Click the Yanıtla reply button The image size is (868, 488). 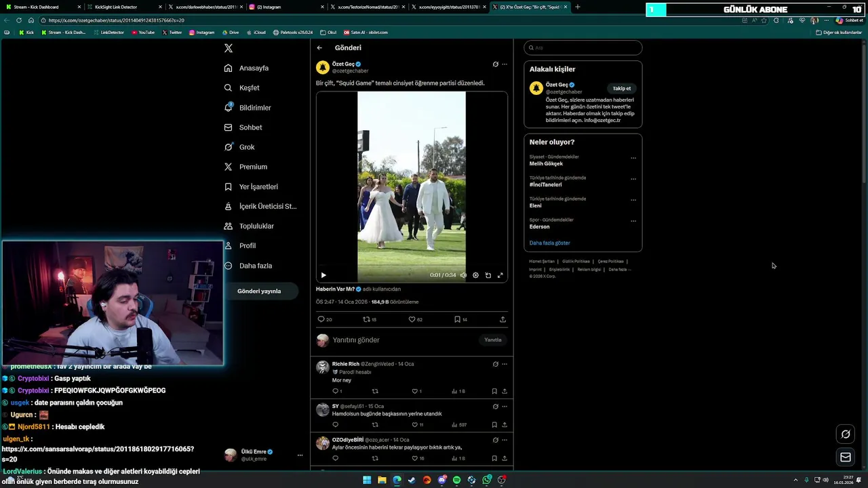493,340
